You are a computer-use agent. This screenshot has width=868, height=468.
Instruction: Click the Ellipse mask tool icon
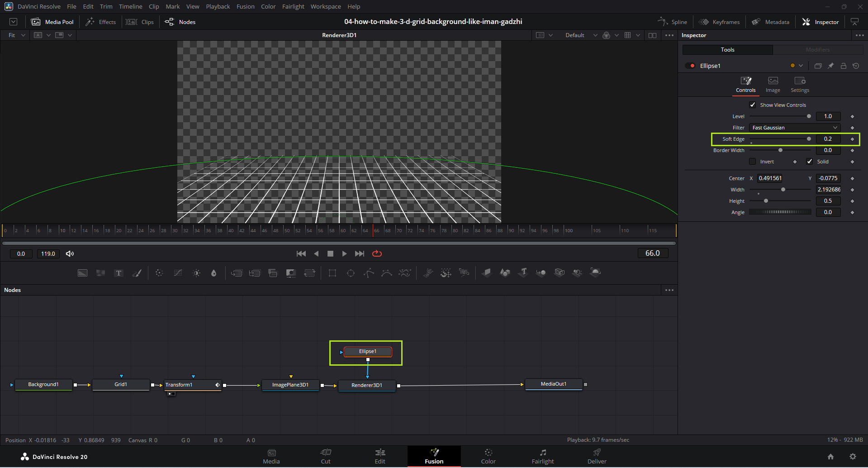click(x=351, y=273)
